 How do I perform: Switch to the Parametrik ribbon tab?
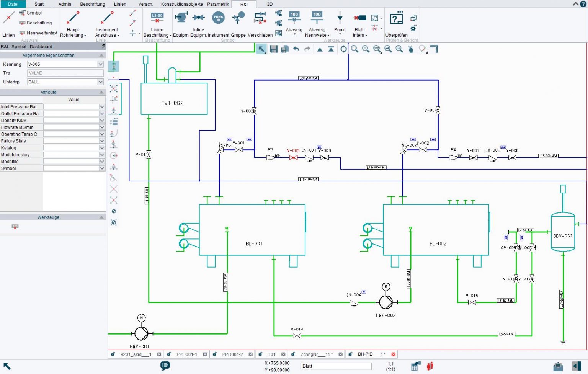218,4
